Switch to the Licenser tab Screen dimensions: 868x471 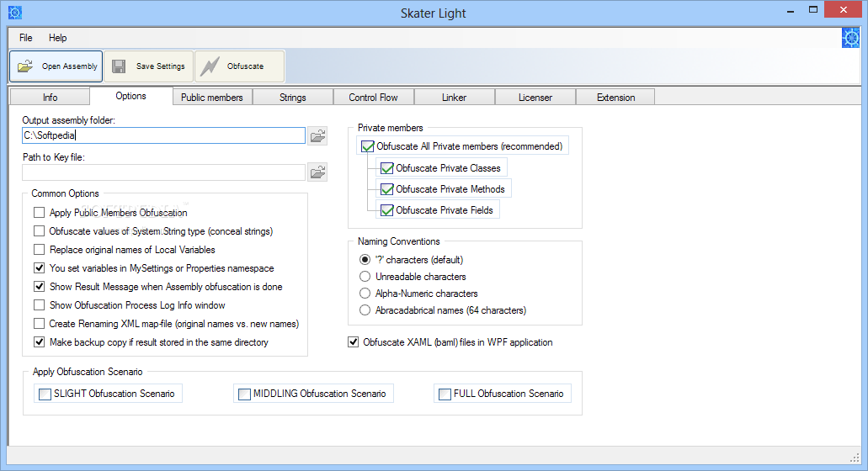click(x=535, y=98)
